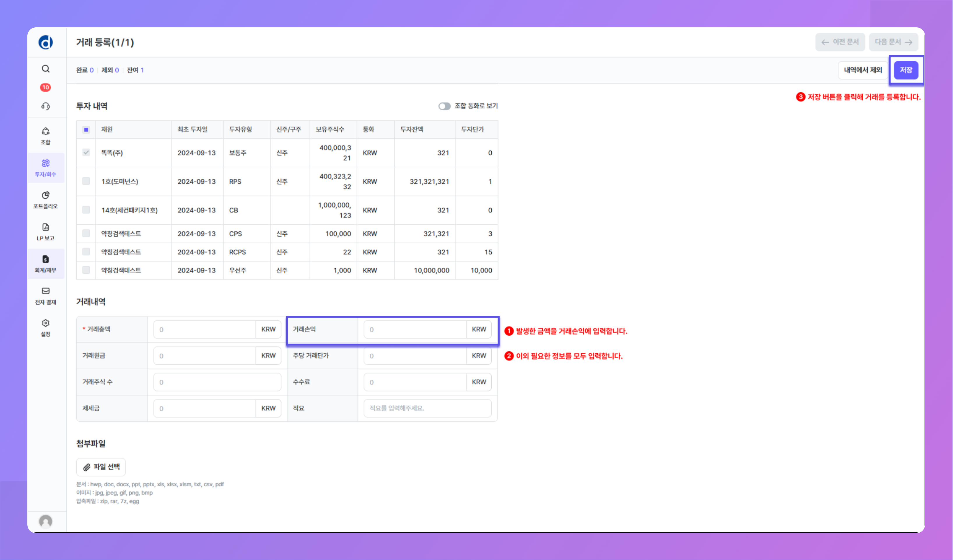Image resolution: width=953 pixels, height=560 pixels.
Task: Check the 1호(도미넌스) row checkbox
Action: pos(86,181)
